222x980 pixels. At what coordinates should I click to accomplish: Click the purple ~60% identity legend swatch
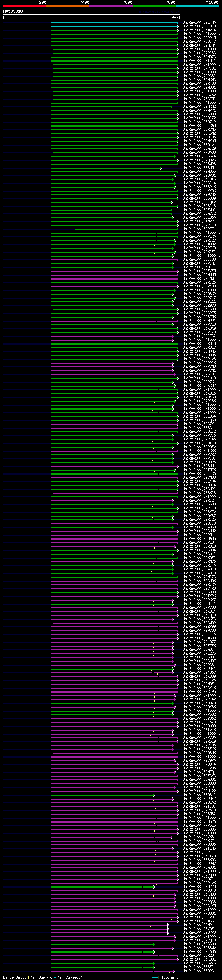tap(111, 6)
